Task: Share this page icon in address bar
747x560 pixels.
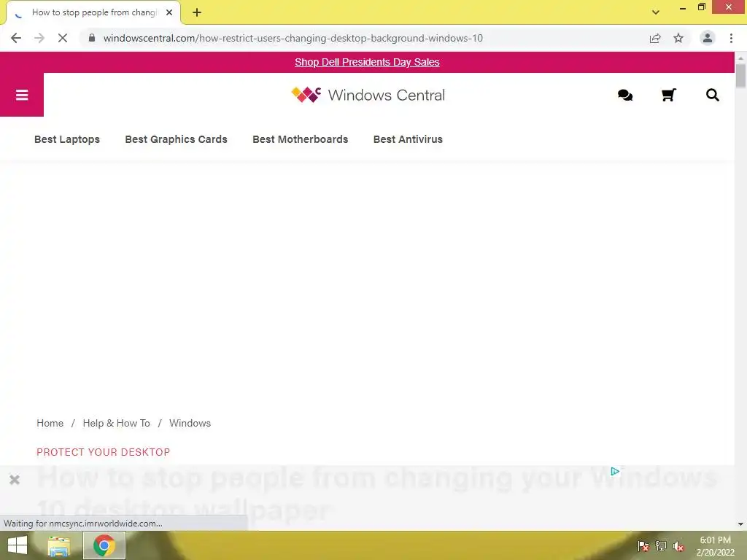Action: click(x=655, y=38)
